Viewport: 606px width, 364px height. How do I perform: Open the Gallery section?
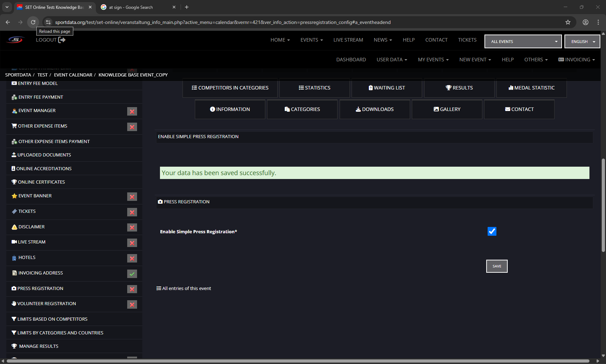pyautogui.click(x=447, y=109)
